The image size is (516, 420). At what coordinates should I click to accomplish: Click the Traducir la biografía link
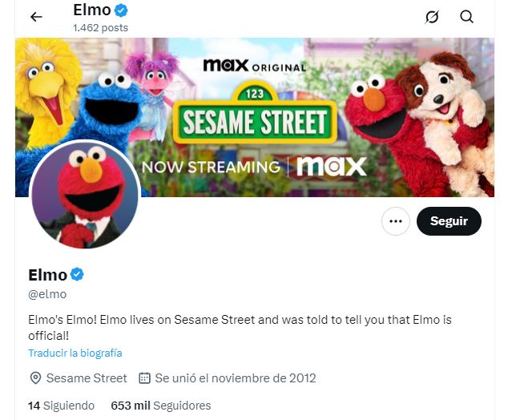[x=75, y=353]
